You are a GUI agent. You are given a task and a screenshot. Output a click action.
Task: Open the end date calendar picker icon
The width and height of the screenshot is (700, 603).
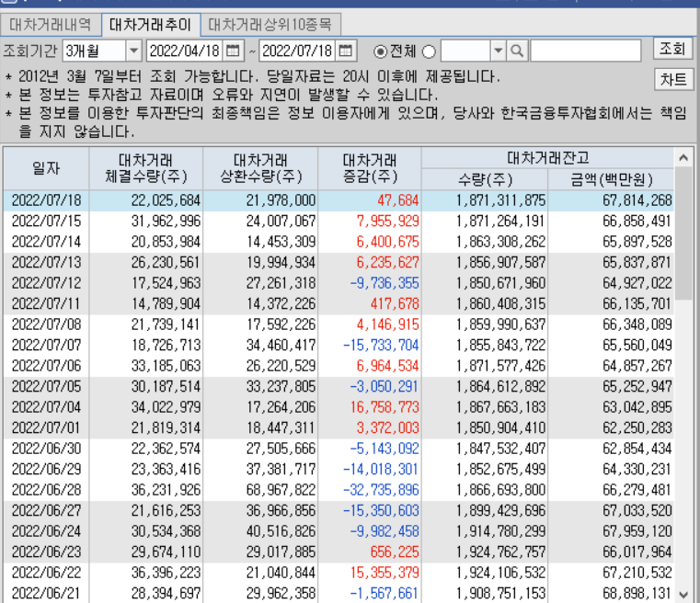click(x=346, y=51)
